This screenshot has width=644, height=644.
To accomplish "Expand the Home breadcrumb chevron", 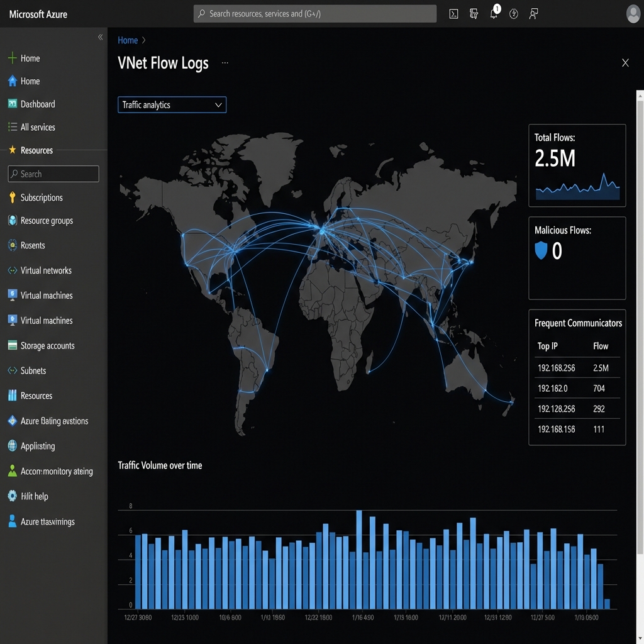I will pos(143,40).
